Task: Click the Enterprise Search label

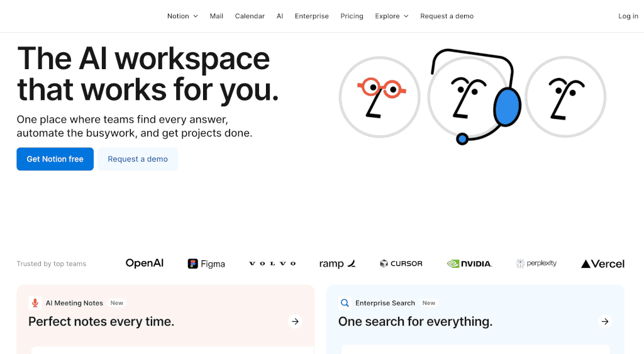Action: (386, 303)
